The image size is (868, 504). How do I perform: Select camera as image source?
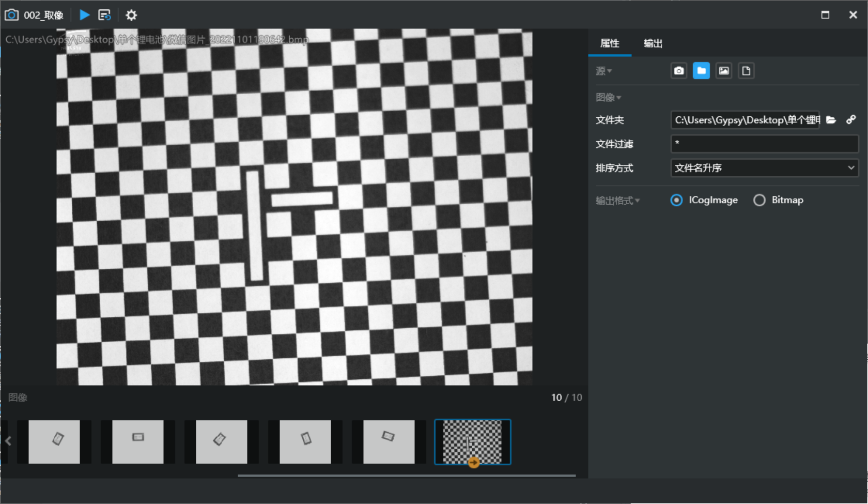(679, 71)
